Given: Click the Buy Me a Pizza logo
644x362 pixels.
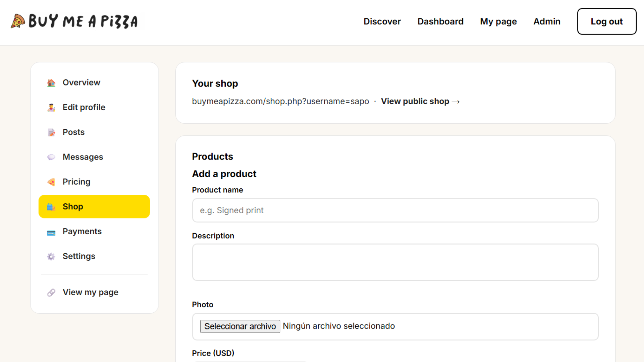Looking at the screenshot, I should pos(74,21).
